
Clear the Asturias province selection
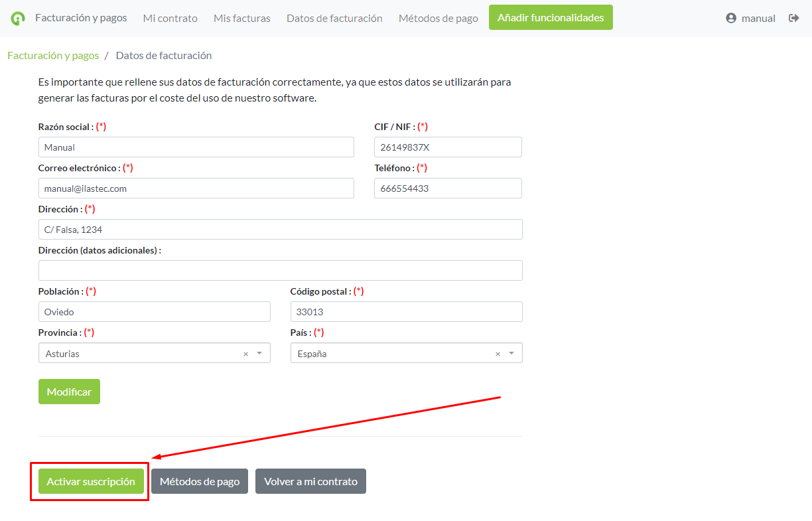(x=245, y=354)
